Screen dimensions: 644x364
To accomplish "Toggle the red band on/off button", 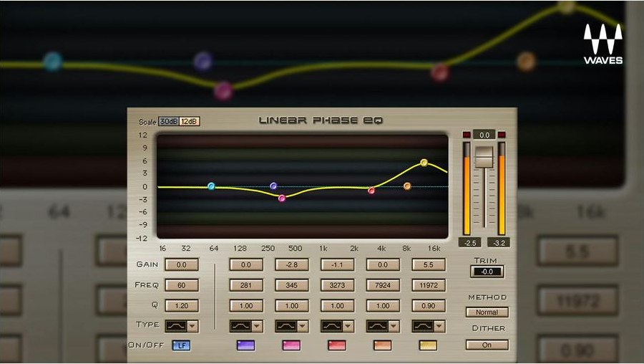I will (x=337, y=345).
